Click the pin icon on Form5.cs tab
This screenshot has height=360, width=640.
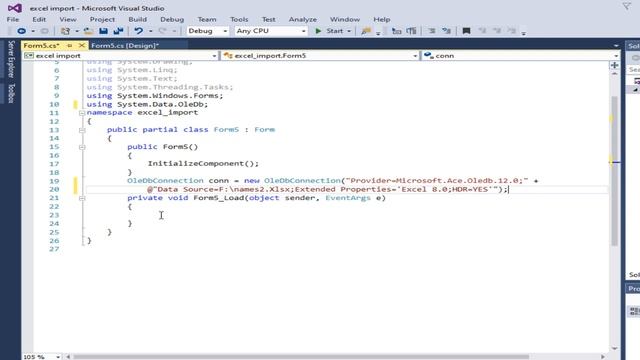[x=69, y=45]
